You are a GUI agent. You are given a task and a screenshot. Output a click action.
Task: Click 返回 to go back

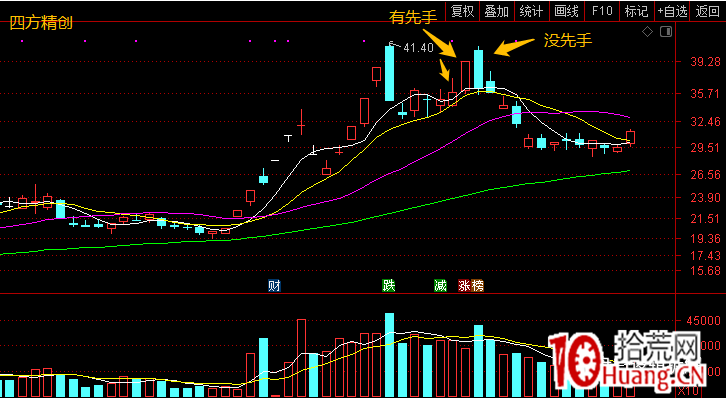707,11
